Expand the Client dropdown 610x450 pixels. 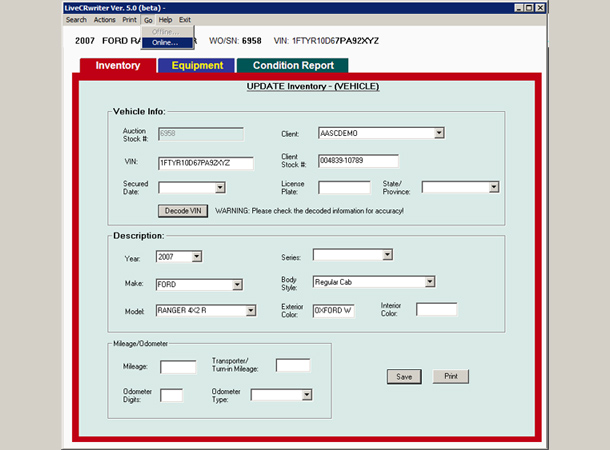(439, 133)
